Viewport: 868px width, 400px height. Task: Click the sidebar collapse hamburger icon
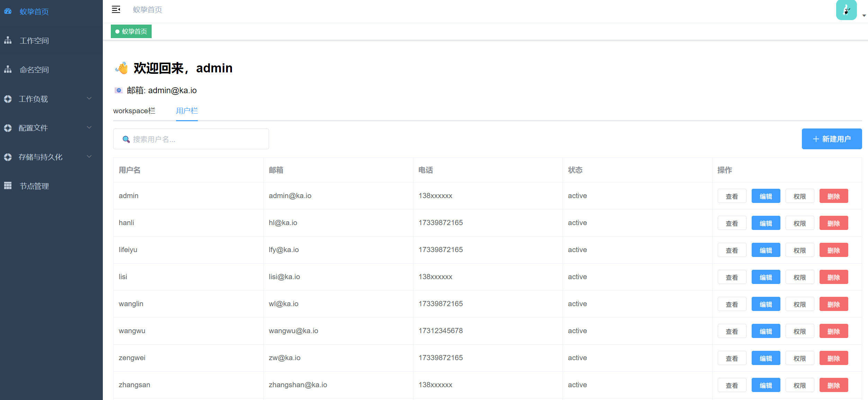click(116, 10)
